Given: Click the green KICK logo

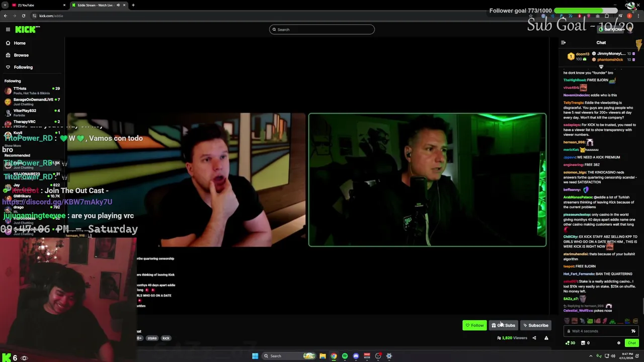Looking at the screenshot, I should point(26,30).
